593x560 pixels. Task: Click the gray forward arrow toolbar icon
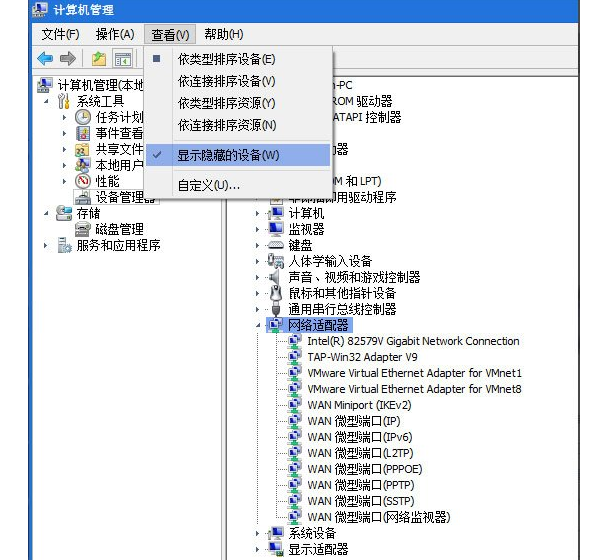click(x=68, y=59)
